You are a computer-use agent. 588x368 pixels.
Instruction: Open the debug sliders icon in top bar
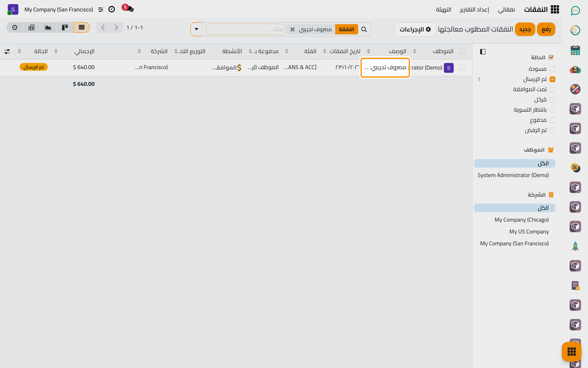click(101, 10)
